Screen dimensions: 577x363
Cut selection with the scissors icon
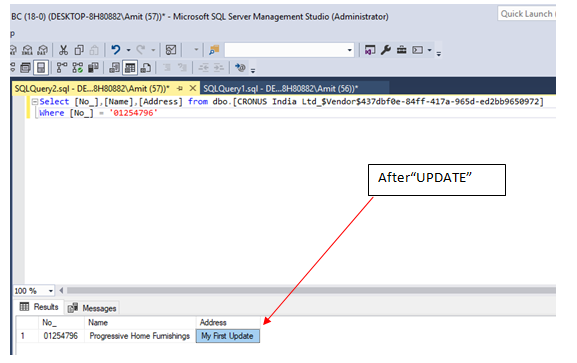[63, 50]
